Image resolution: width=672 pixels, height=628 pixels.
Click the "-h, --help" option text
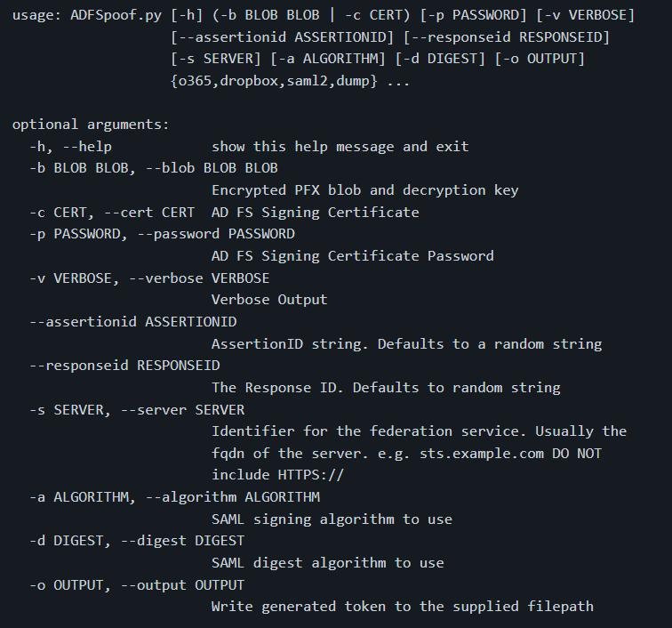[70, 147]
